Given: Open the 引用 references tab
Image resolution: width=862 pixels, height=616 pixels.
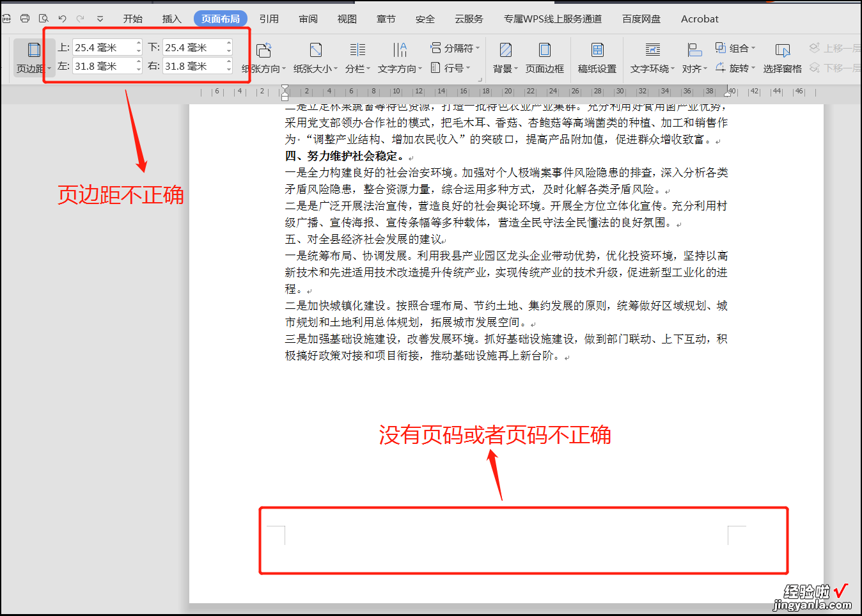Looking at the screenshot, I should (x=269, y=19).
